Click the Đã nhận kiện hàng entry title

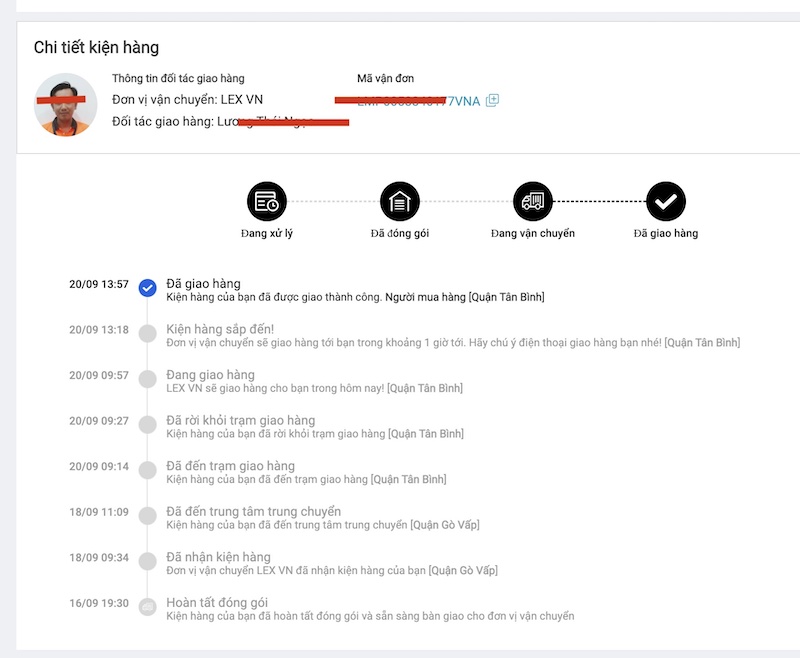click(218, 557)
